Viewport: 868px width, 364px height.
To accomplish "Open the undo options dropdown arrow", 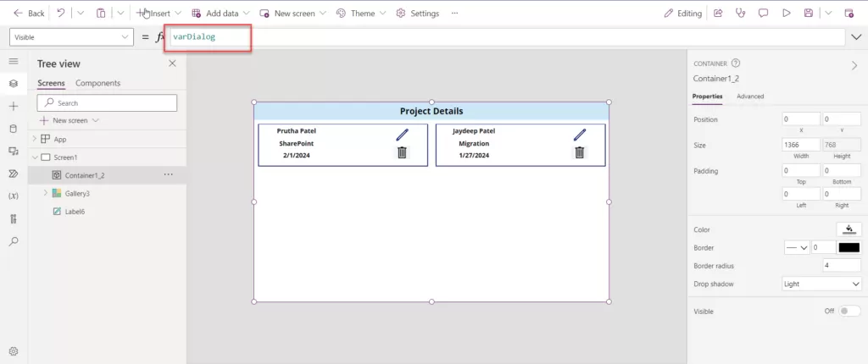I will (x=81, y=14).
